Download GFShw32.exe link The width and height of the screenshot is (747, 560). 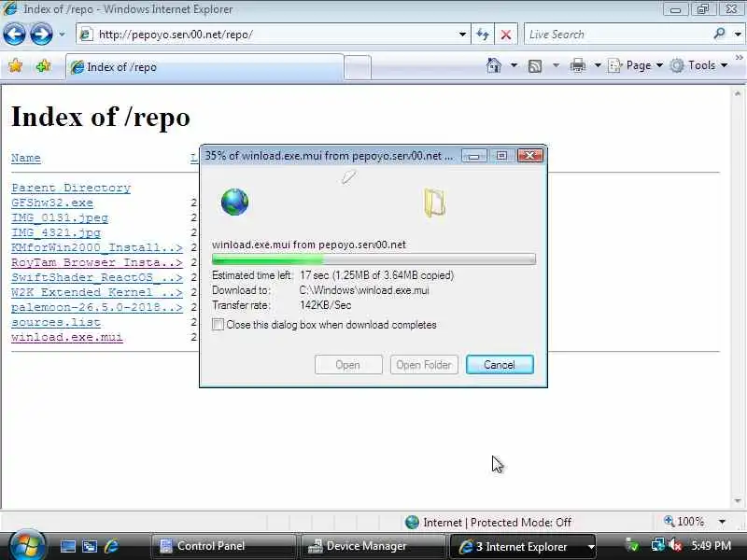(52, 203)
